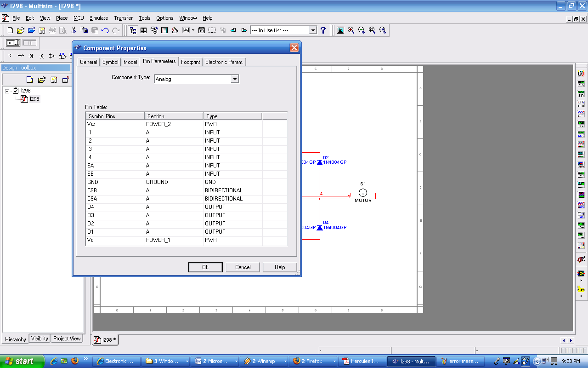Viewport: 588px width, 368px height.
Task: Click Open icon in Design Toolbox
Action: pyautogui.click(x=41, y=80)
